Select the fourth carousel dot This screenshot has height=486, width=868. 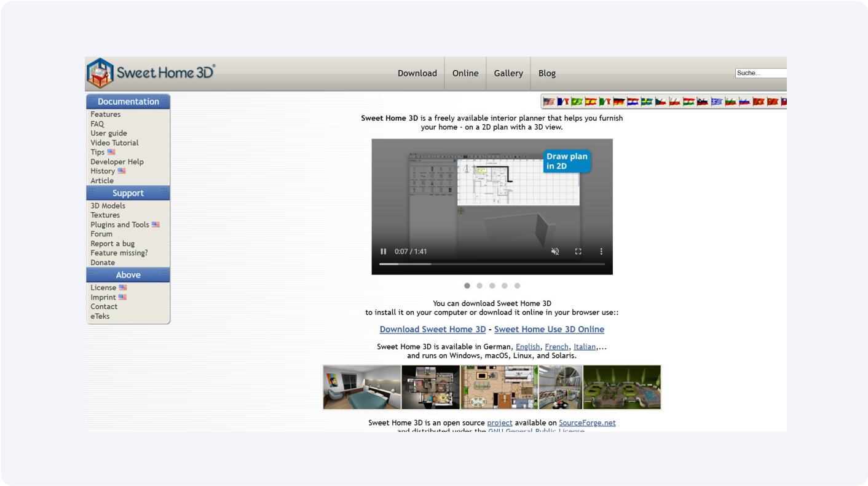pos(505,285)
